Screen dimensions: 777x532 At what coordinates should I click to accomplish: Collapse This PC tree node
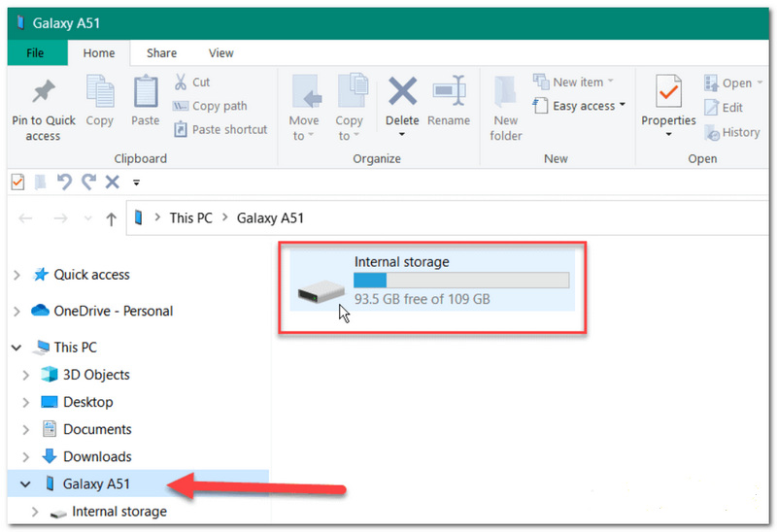click(x=17, y=348)
